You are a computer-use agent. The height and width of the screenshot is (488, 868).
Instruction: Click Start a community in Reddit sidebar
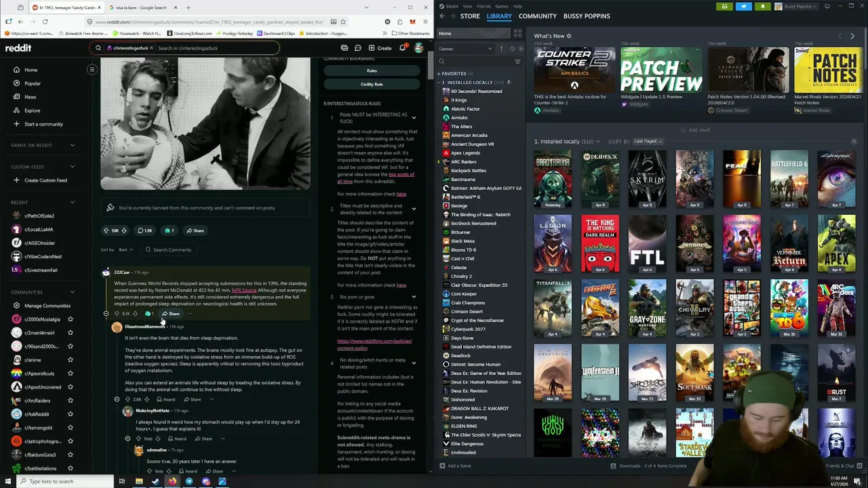(43, 124)
